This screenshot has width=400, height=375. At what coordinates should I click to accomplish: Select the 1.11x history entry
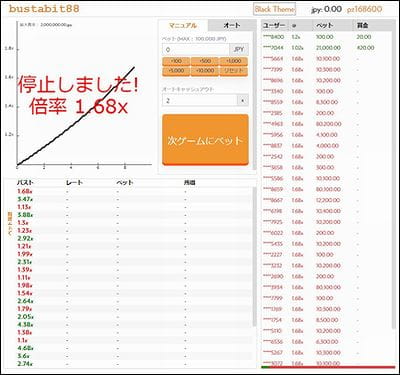24,277
